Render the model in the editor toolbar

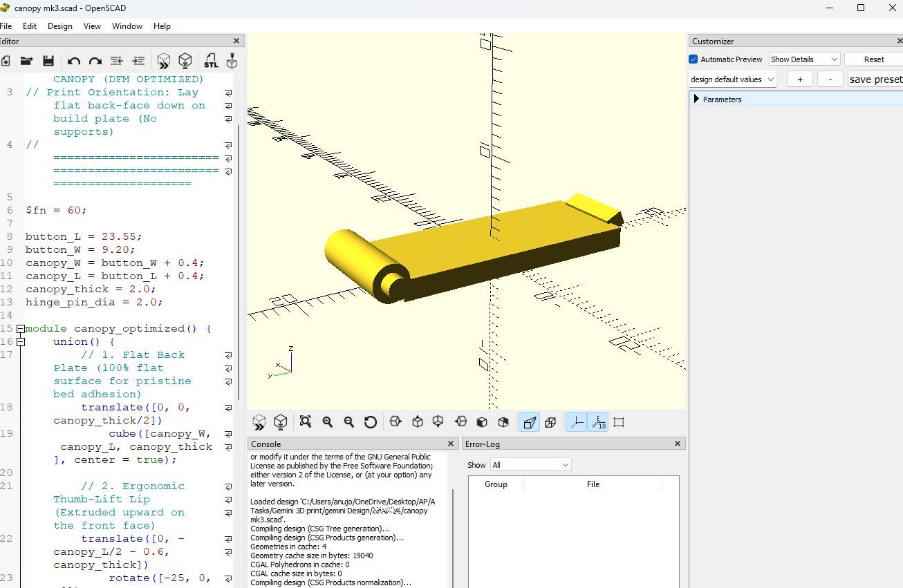185,61
